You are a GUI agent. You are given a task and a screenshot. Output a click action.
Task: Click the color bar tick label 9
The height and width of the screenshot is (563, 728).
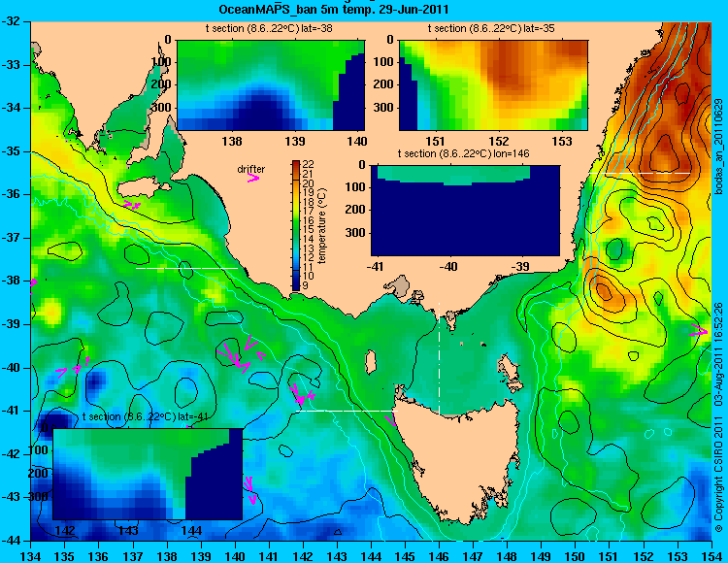click(x=305, y=285)
